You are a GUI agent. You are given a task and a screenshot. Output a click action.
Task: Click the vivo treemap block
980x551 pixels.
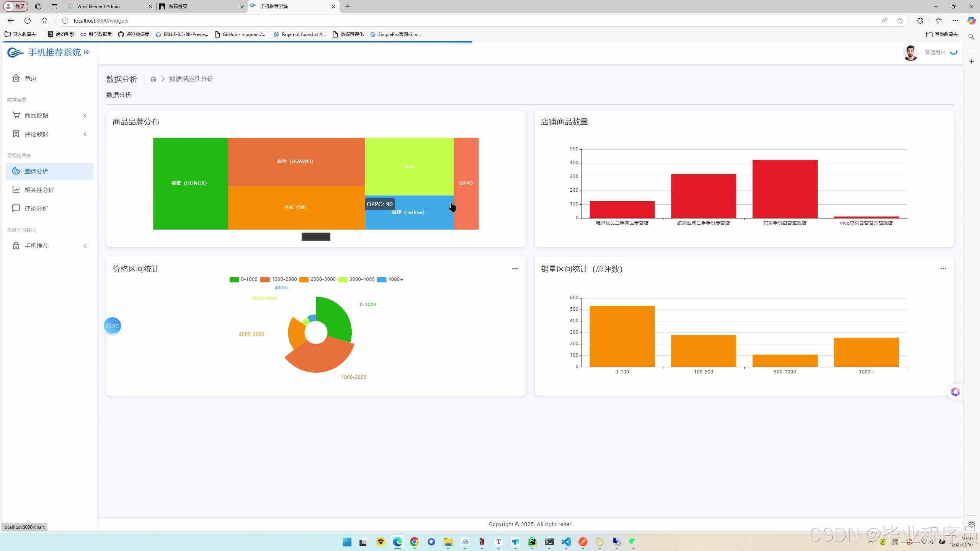click(x=409, y=167)
